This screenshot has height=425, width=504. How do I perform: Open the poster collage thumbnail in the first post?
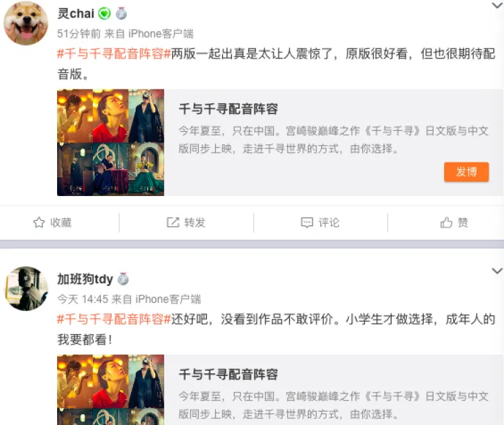point(111,142)
